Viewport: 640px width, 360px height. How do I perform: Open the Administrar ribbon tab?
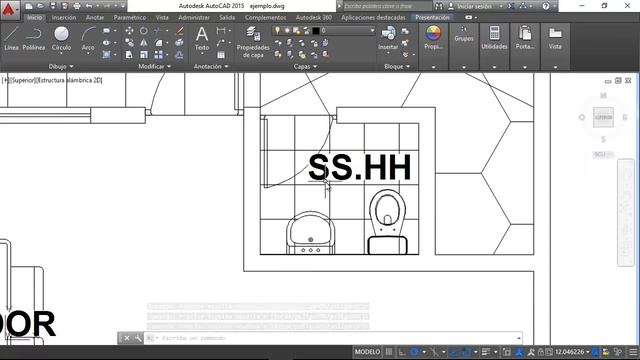(194, 18)
